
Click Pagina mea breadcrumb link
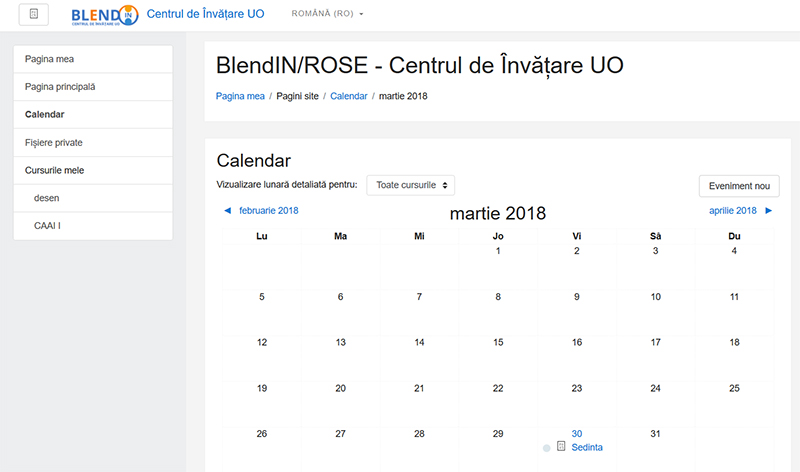point(240,96)
